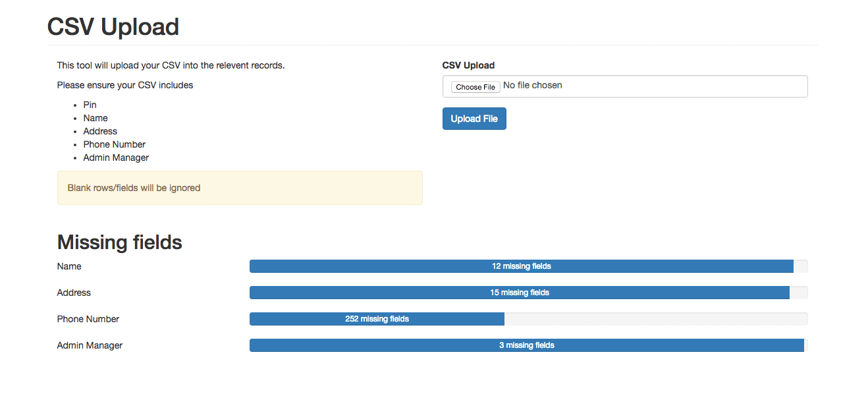Select Name in the required CSV bullet list
Image resolution: width=868 pixels, height=398 pixels.
[x=95, y=118]
